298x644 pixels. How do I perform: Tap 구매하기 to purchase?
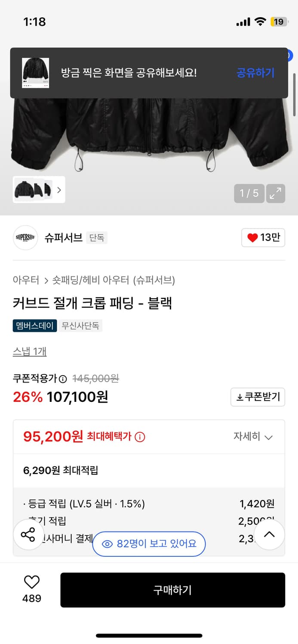[x=173, y=590]
